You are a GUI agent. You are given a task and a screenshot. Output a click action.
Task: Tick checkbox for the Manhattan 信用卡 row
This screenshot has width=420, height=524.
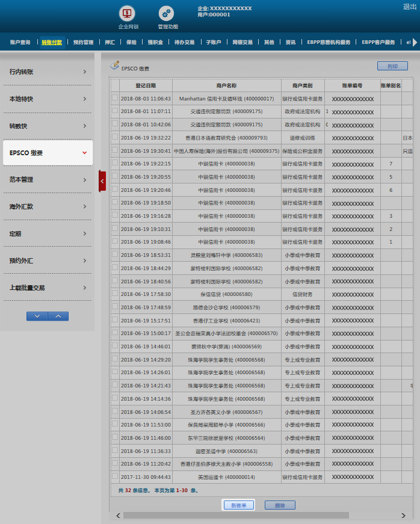[x=115, y=98]
